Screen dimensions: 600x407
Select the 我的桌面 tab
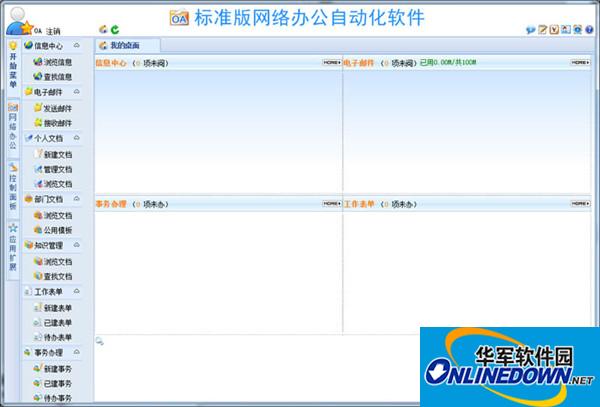coord(127,46)
